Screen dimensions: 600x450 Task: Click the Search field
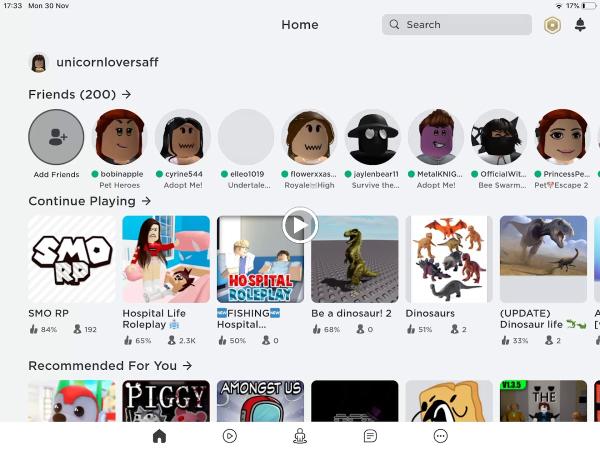[x=457, y=24]
